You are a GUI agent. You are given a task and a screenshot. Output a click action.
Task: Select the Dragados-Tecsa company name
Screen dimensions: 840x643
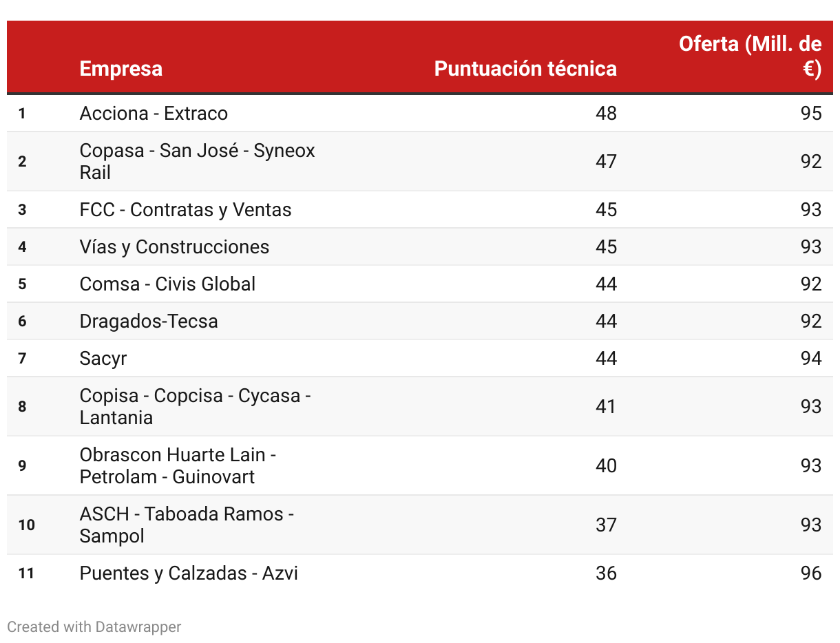149,321
